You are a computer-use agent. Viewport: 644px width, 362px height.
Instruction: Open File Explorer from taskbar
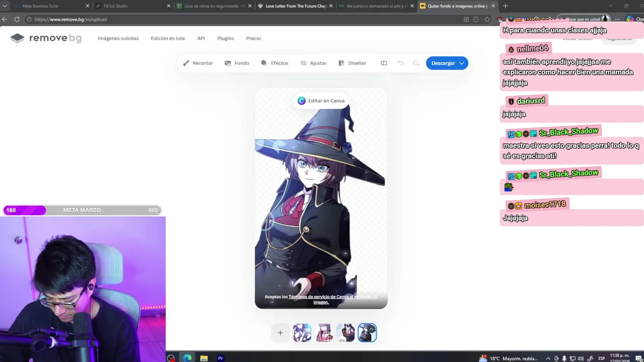204,358
